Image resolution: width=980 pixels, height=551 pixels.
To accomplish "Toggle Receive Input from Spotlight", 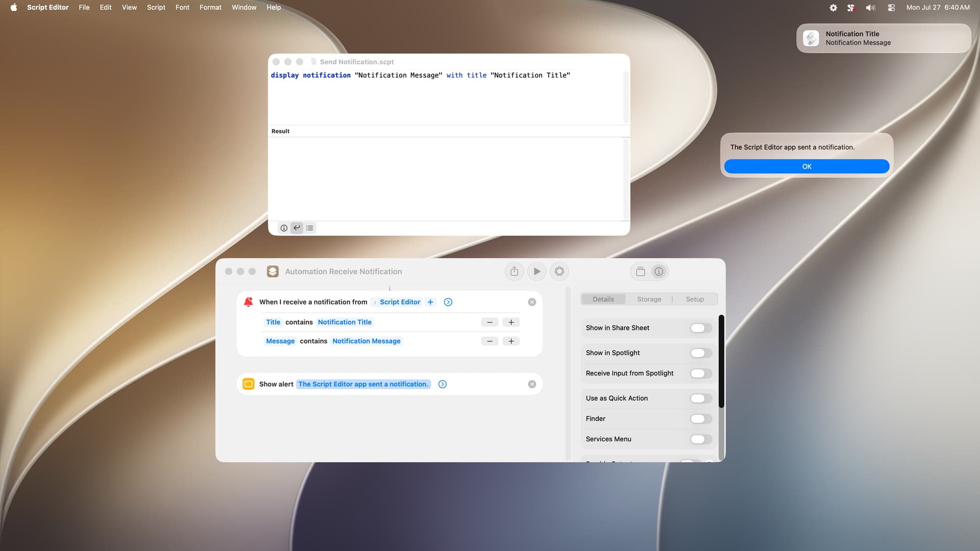I will pyautogui.click(x=701, y=373).
